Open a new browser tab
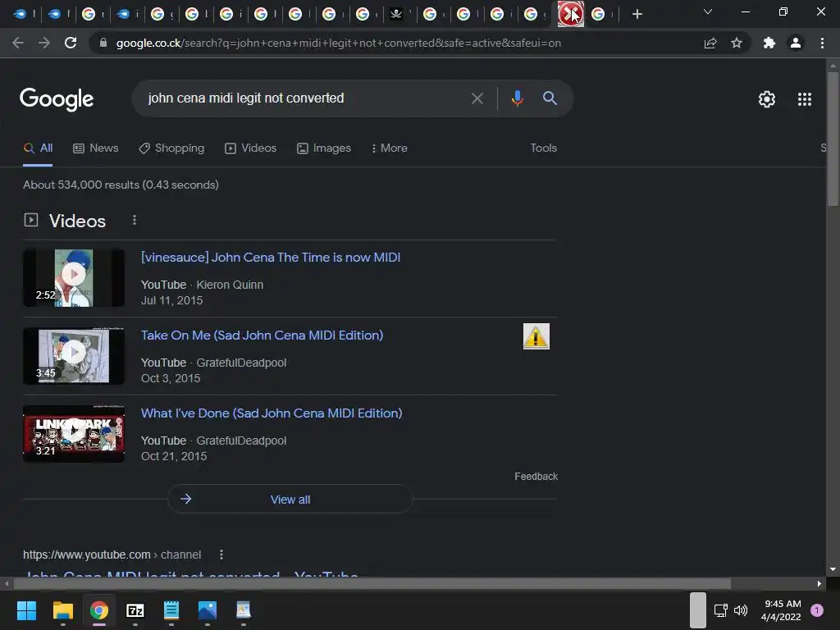840x630 pixels. click(x=637, y=14)
